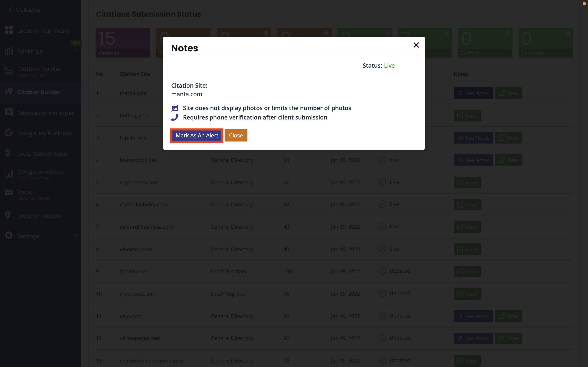Select Rankings in the sidebar menu

(x=30, y=51)
